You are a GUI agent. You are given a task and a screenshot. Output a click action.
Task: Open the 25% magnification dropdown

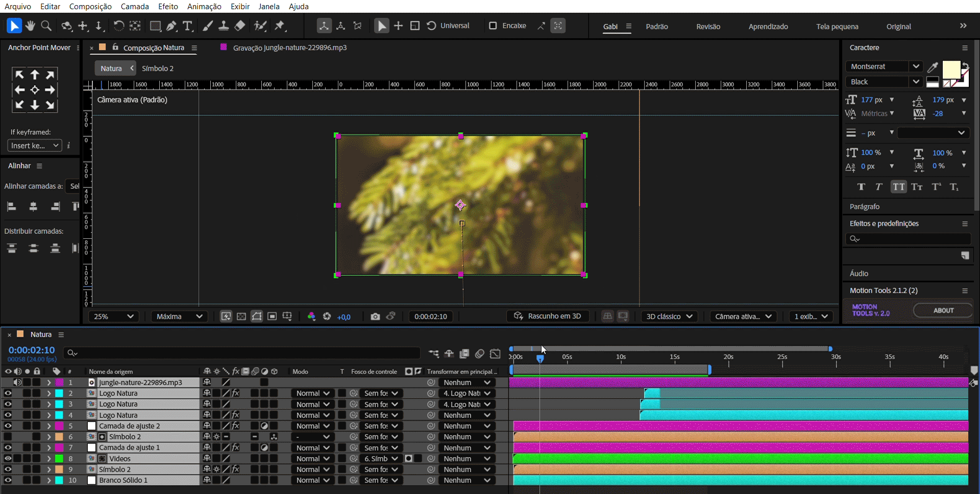coord(113,316)
